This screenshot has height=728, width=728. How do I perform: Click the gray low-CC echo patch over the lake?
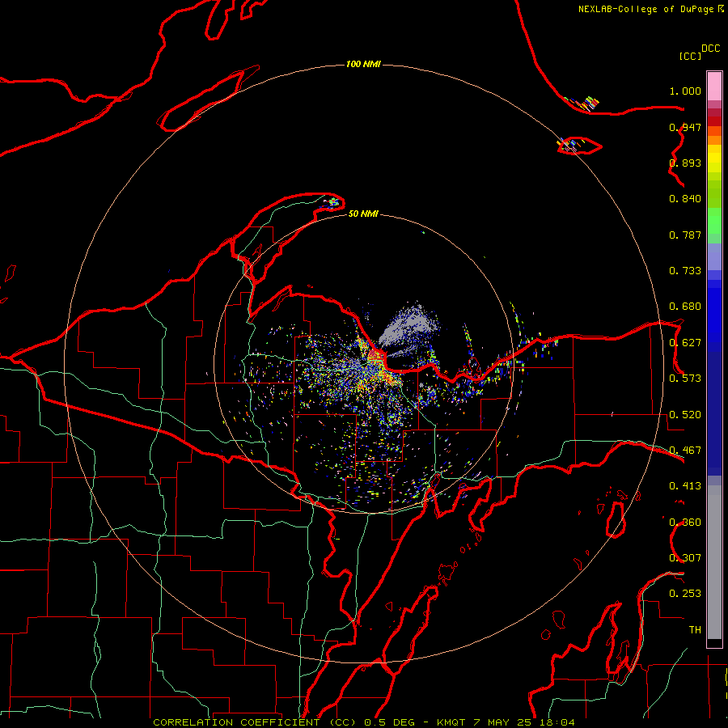[x=410, y=327]
